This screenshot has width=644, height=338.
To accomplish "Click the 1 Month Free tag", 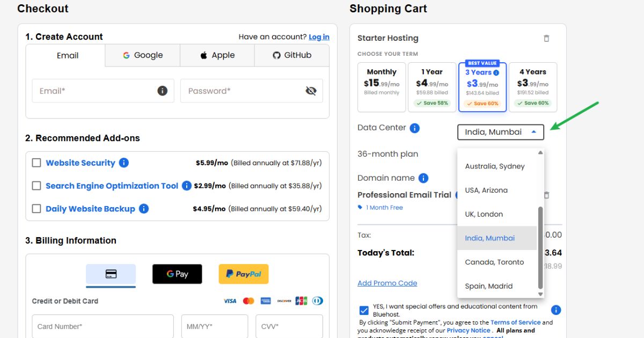I will (380, 208).
